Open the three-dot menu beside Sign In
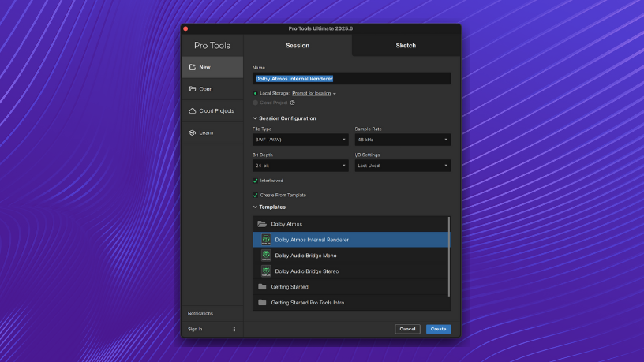Screen dimensions: 644x362 pos(234,329)
